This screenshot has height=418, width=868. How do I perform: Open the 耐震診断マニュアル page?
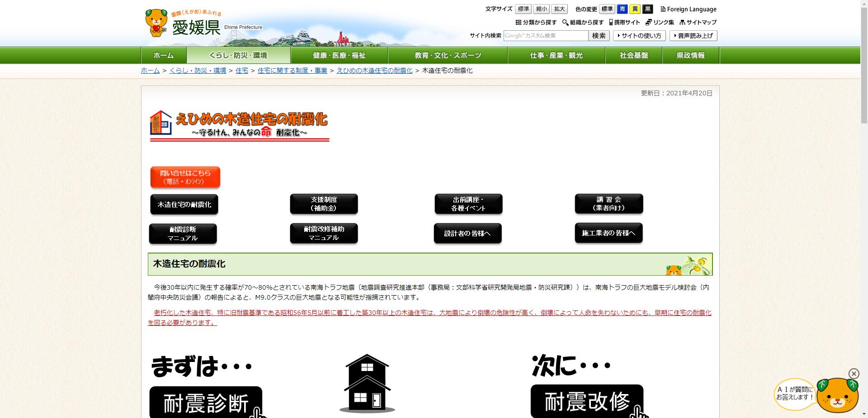tap(183, 234)
